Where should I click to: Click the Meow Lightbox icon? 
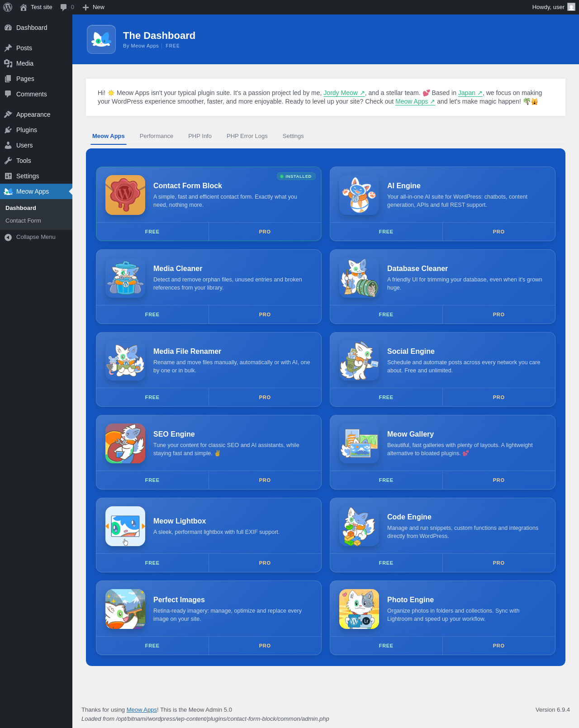[125, 526]
